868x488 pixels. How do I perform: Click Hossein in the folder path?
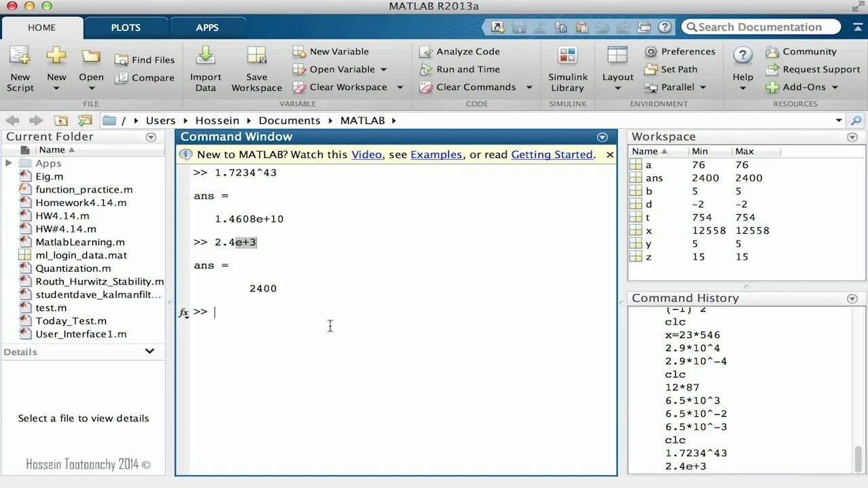click(217, 121)
